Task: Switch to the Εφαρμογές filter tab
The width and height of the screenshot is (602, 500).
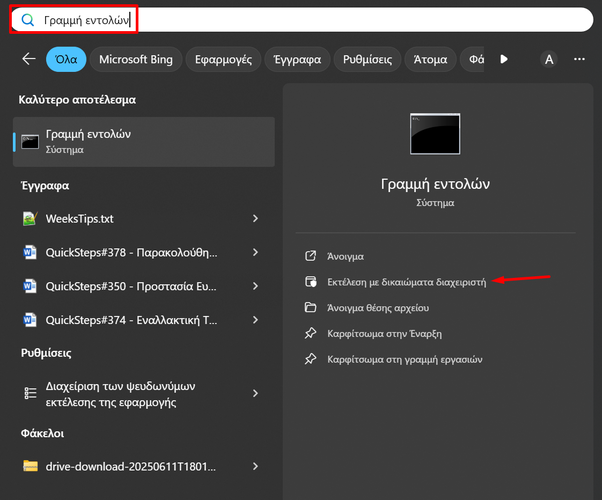Action: [221, 60]
